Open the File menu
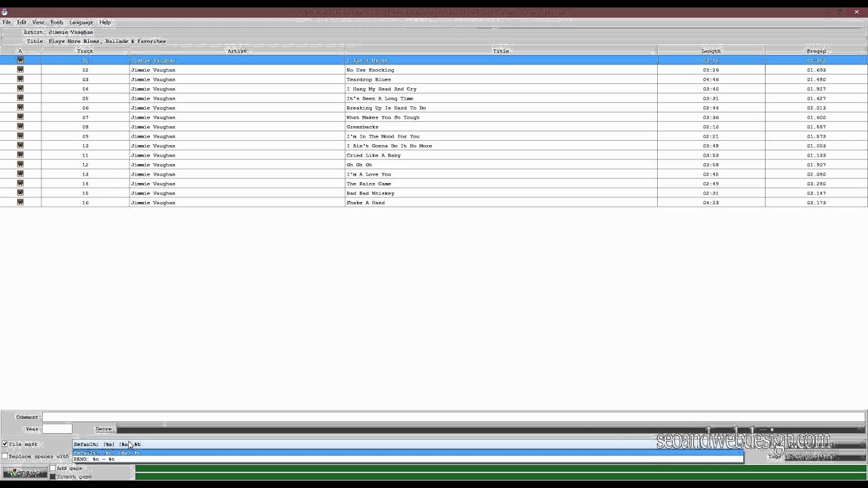 point(7,22)
